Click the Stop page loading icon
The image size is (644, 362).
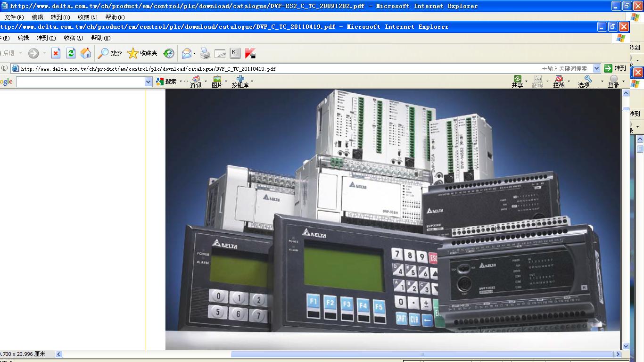56,53
